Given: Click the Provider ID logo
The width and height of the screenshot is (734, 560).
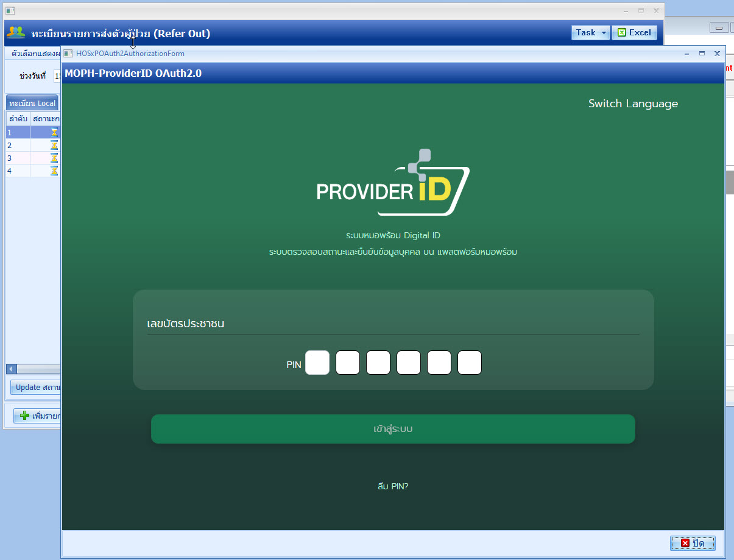Looking at the screenshot, I should tap(393, 183).
